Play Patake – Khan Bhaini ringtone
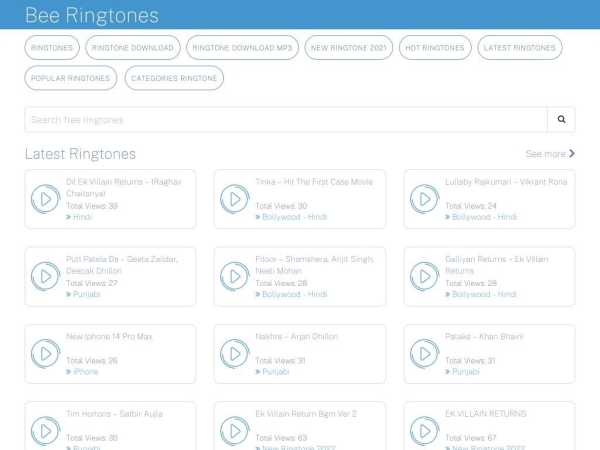 pyautogui.click(x=424, y=353)
